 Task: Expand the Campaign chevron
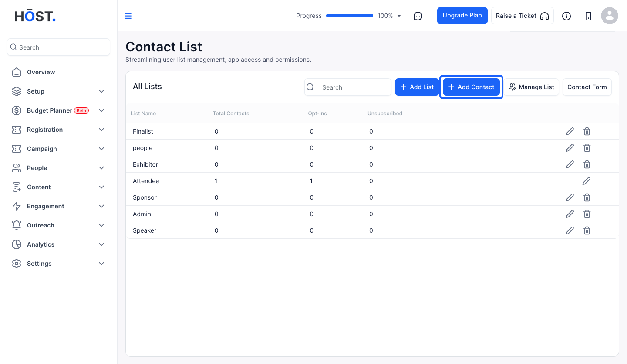pyautogui.click(x=101, y=149)
